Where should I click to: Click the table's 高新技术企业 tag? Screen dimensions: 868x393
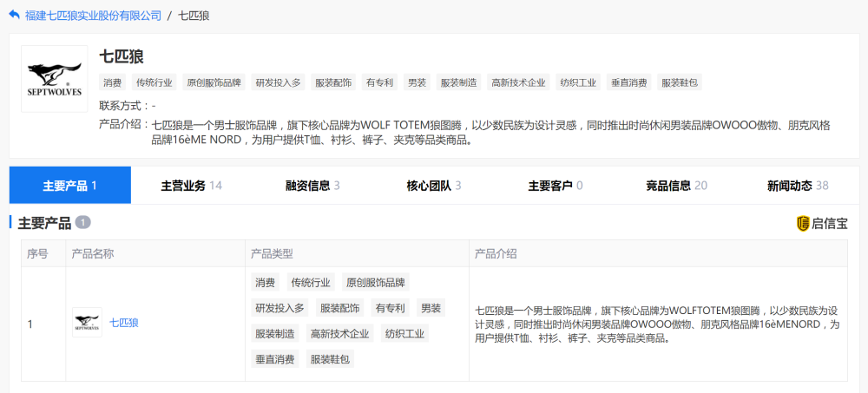[x=339, y=334]
